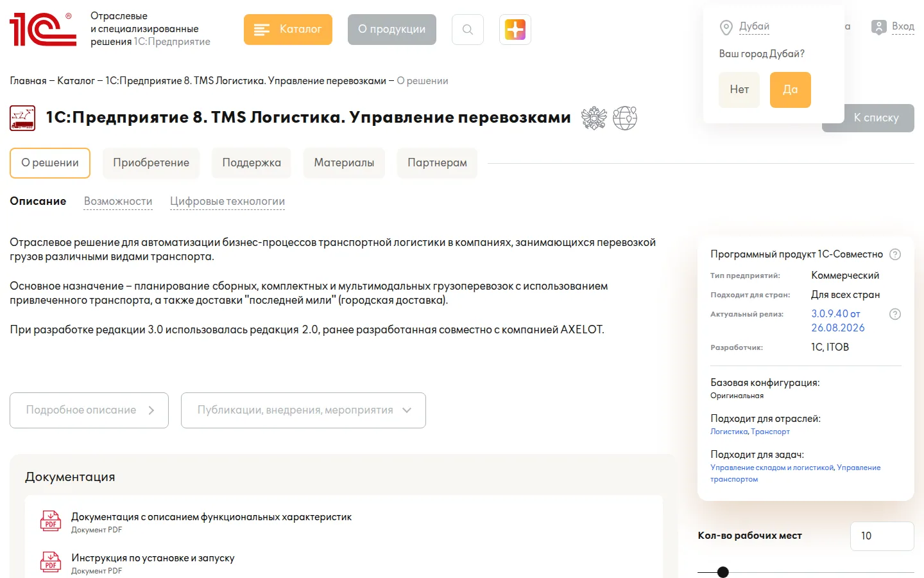The image size is (924, 578).
Task: Click the Вход login link
Action: coord(903,27)
